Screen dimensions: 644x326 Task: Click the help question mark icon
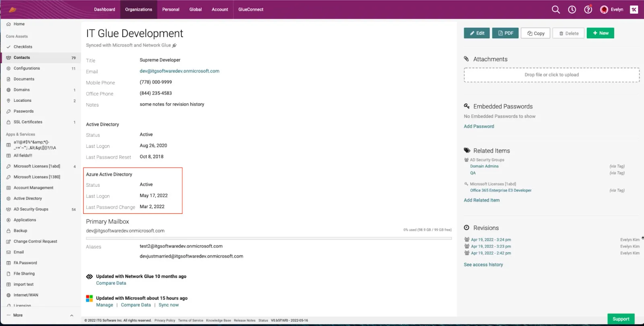pyautogui.click(x=588, y=10)
